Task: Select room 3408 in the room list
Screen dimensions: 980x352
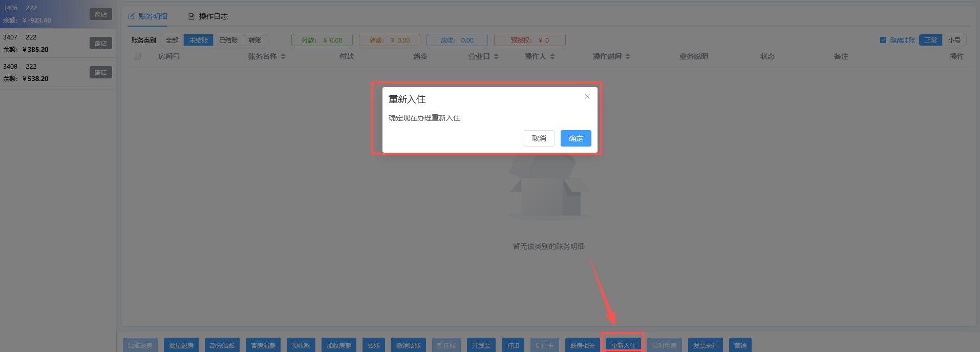Action: pos(58,72)
